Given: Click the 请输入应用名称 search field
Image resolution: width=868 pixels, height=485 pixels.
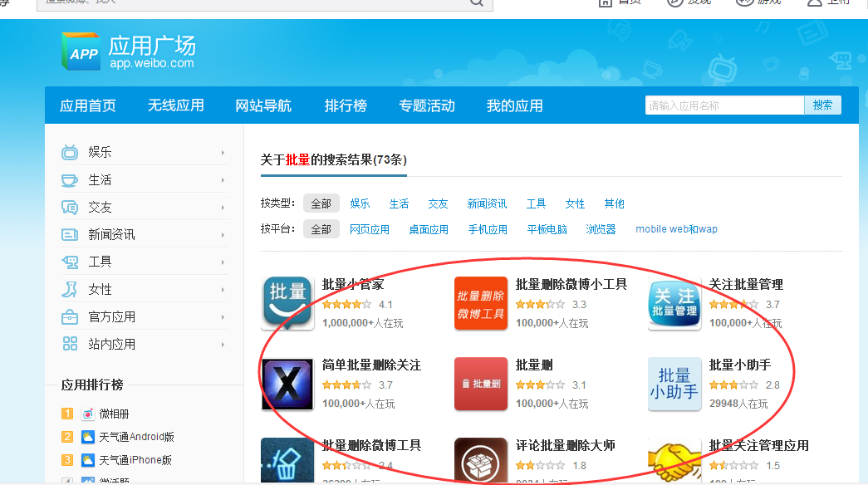Looking at the screenshot, I should (724, 105).
